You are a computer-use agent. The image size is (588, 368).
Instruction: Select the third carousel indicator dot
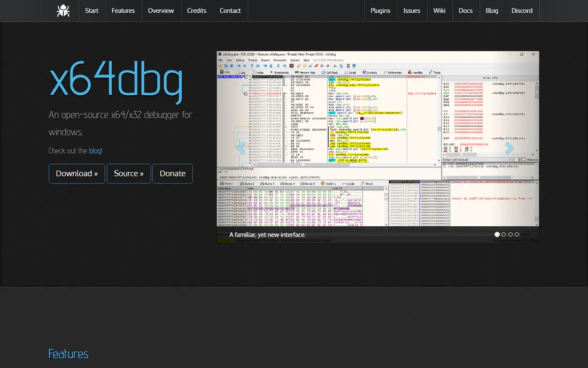point(510,234)
